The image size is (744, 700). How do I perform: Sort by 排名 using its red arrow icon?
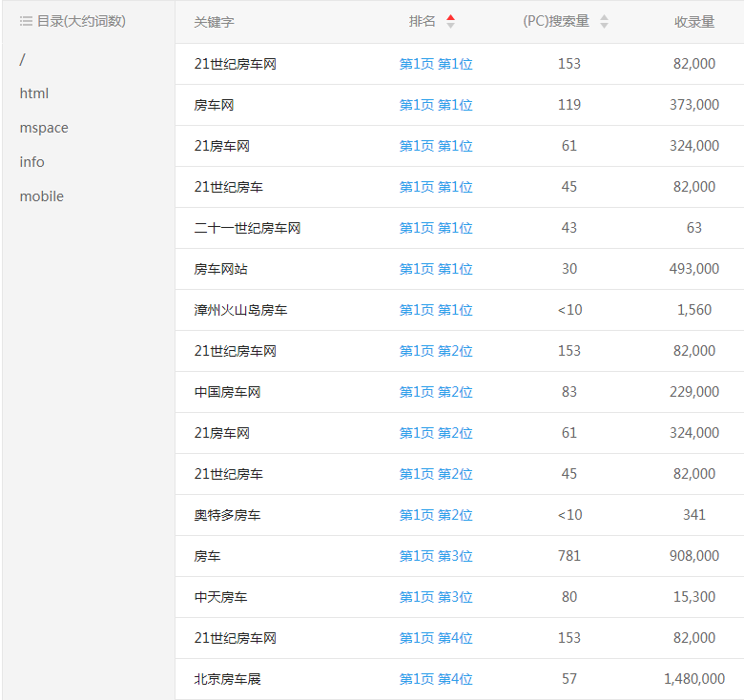coord(451,21)
